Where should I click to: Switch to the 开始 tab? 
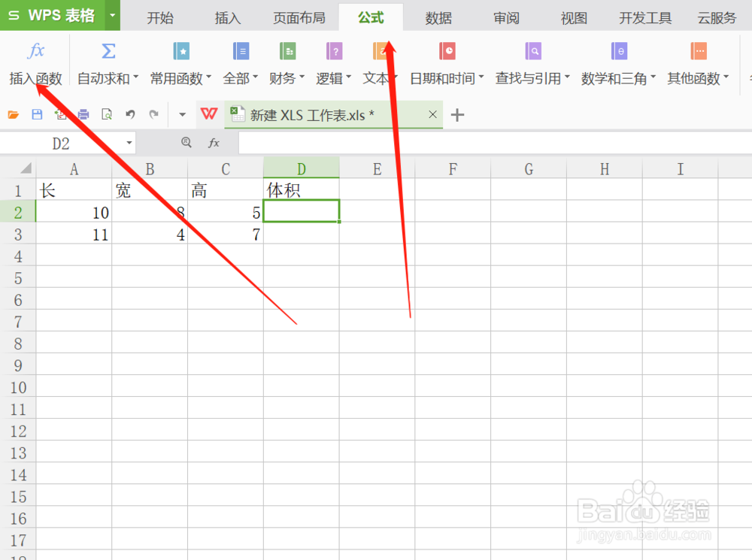point(160,18)
